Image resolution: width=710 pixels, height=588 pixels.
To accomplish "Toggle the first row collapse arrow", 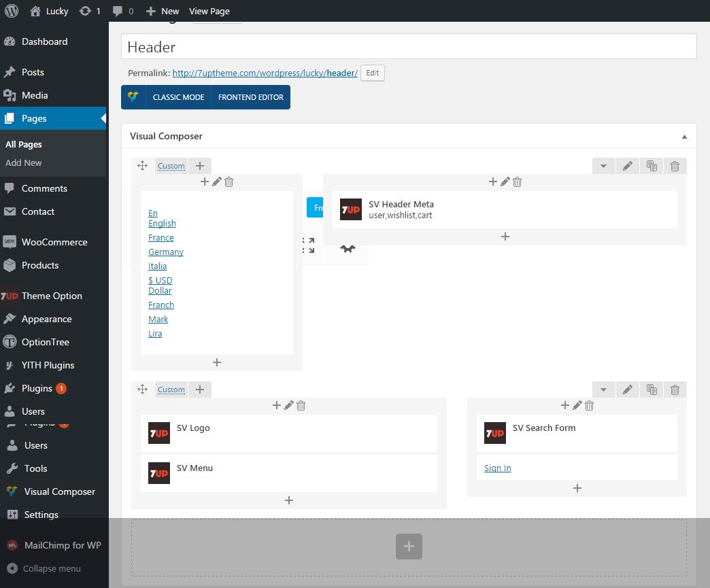I will [x=604, y=166].
